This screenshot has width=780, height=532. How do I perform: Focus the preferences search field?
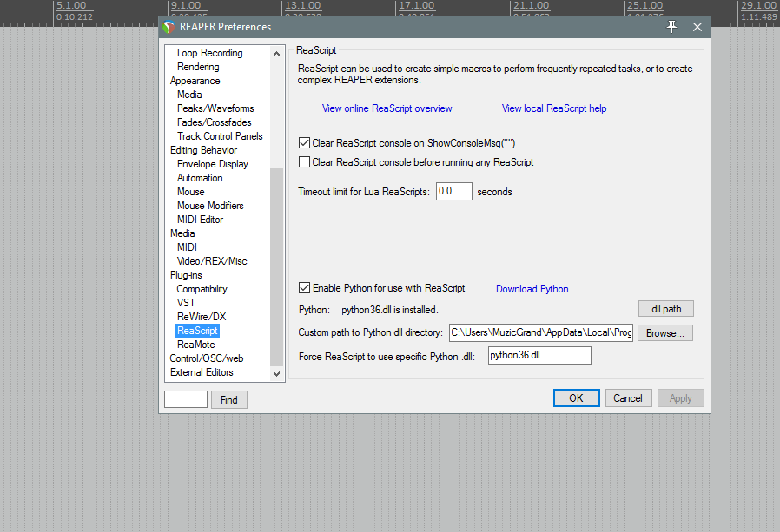click(186, 399)
